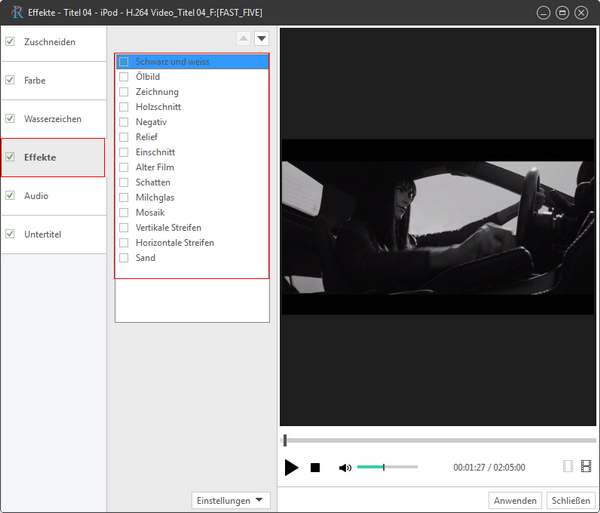This screenshot has width=600, height=513.
Task: Select the Ölbild list row
Action: click(x=192, y=77)
